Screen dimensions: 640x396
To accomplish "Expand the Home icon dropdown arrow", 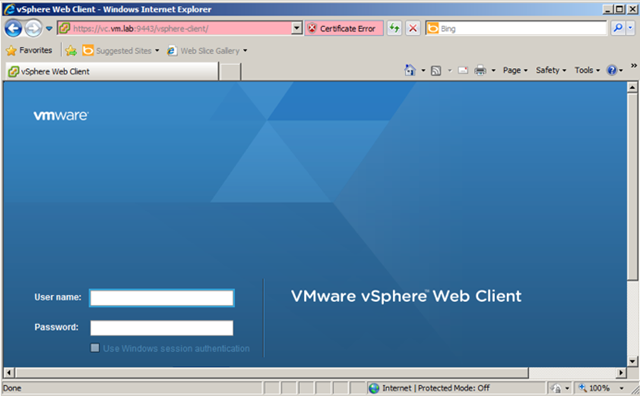I will [423, 71].
